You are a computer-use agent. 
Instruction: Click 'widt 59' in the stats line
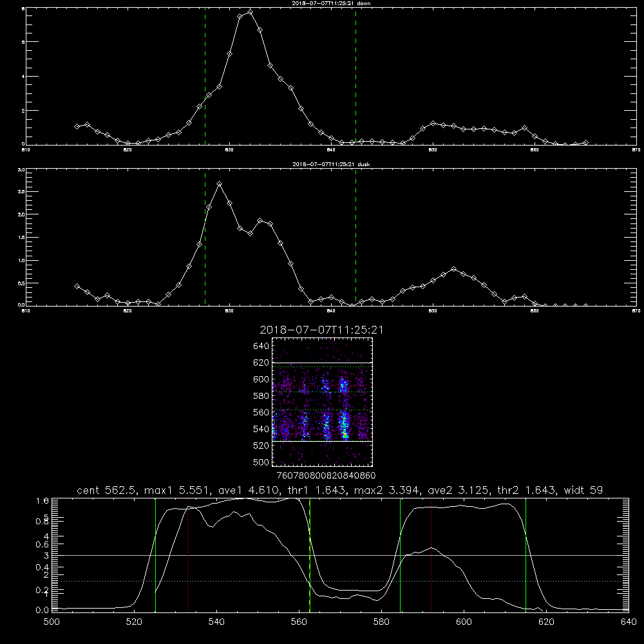583,490
